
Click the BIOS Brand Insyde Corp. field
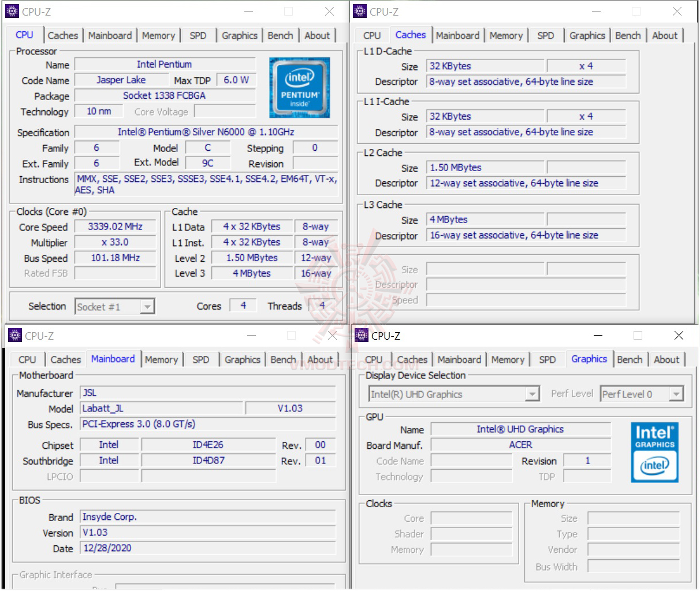208,516
